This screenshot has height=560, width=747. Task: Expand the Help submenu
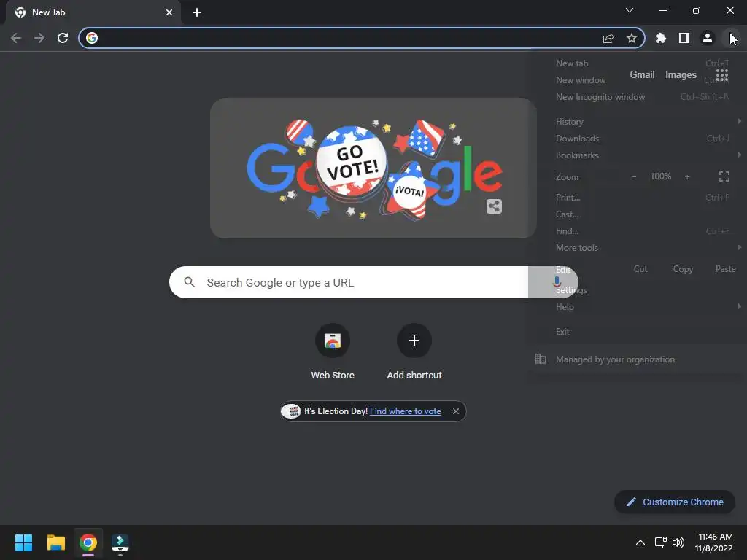tap(638, 307)
